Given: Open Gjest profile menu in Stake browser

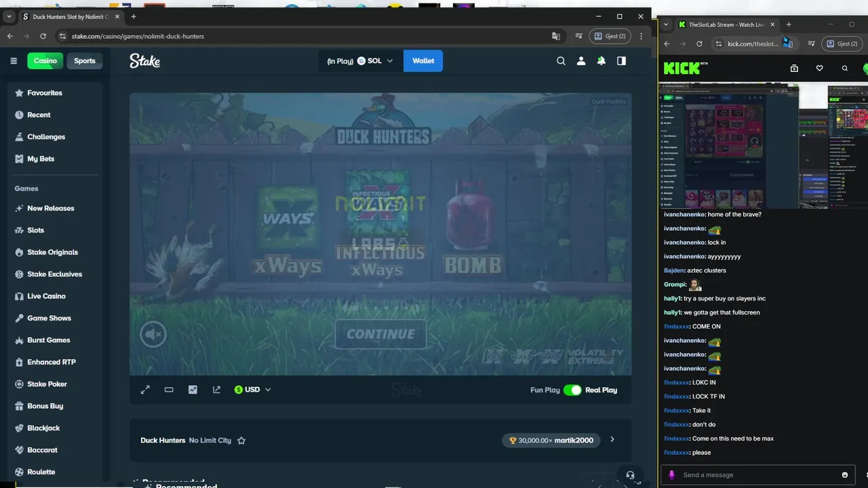Looking at the screenshot, I should 610,36.
